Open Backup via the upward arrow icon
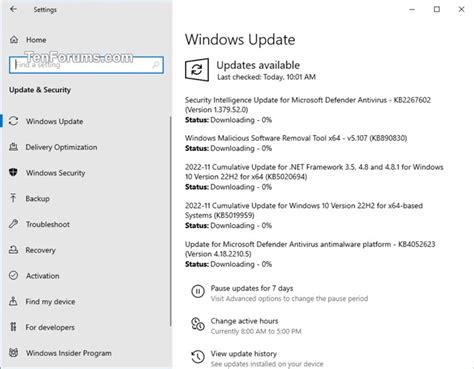The image size is (474, 369). pyautogui.click(x=13, y=198)
